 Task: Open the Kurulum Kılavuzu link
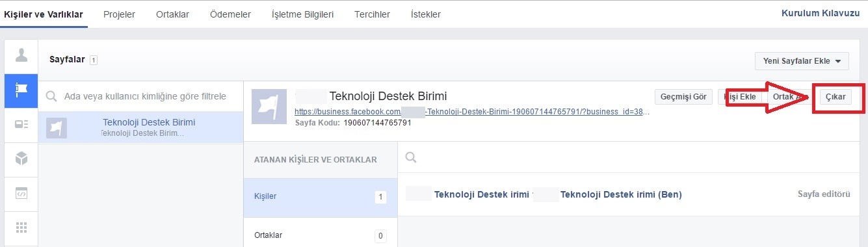click(x=821, y=13)
